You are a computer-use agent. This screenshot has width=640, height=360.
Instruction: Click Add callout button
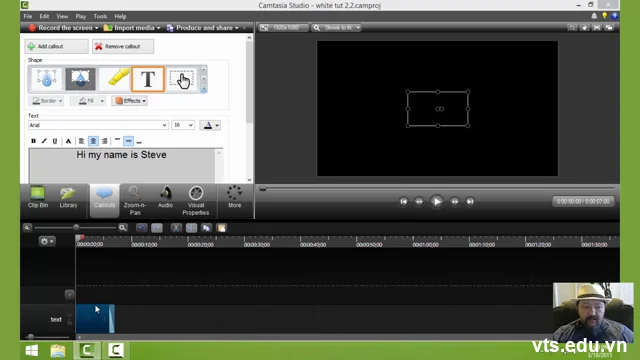click(56, 47)
